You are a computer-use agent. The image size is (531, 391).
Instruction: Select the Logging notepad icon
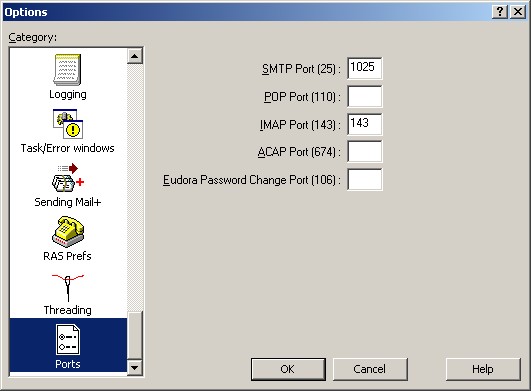click(x=67, y=69)
